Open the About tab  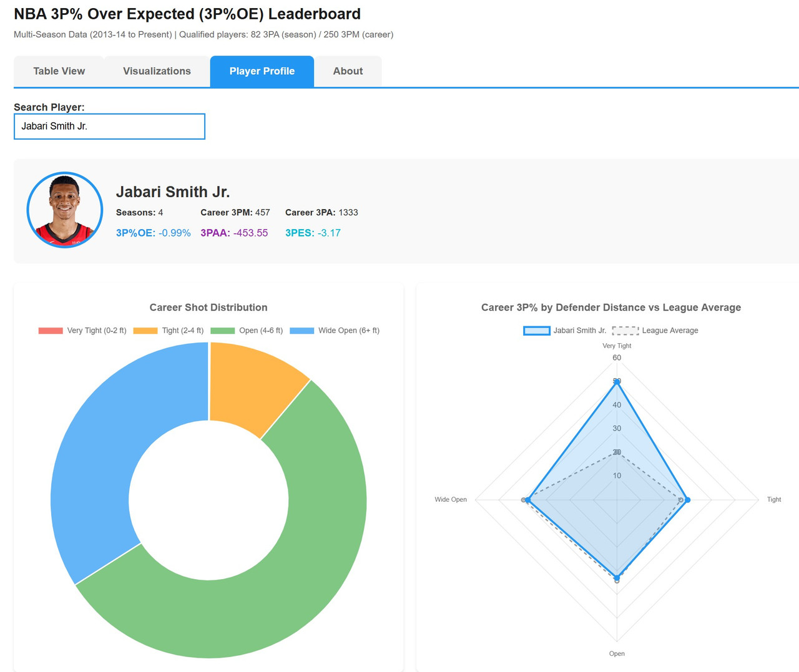(348, 71)
